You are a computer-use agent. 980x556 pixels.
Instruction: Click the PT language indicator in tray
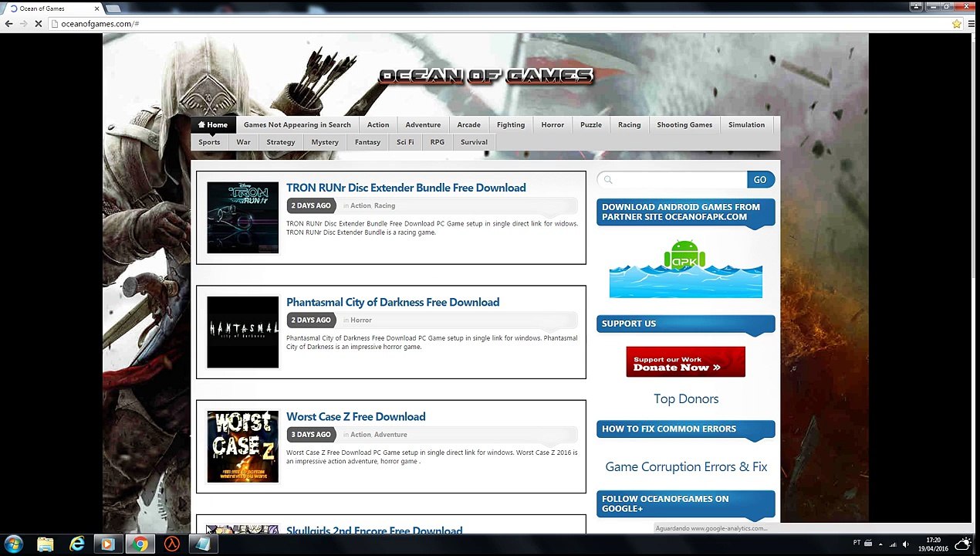(857, 544)
